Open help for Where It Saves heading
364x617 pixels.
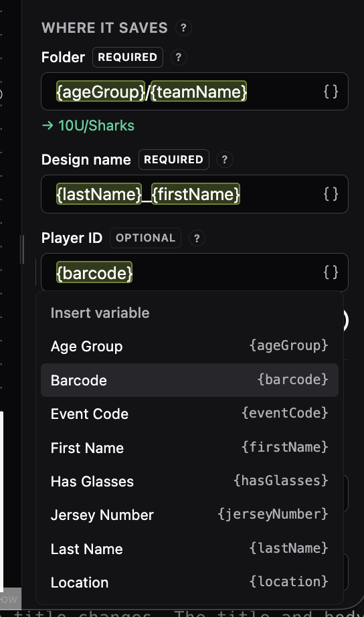coord(183,28)
